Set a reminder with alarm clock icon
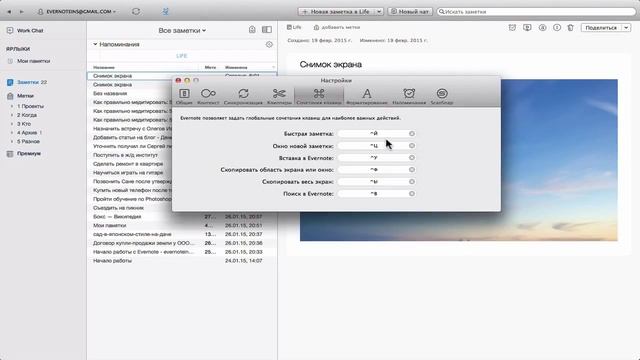 point(512,28)
